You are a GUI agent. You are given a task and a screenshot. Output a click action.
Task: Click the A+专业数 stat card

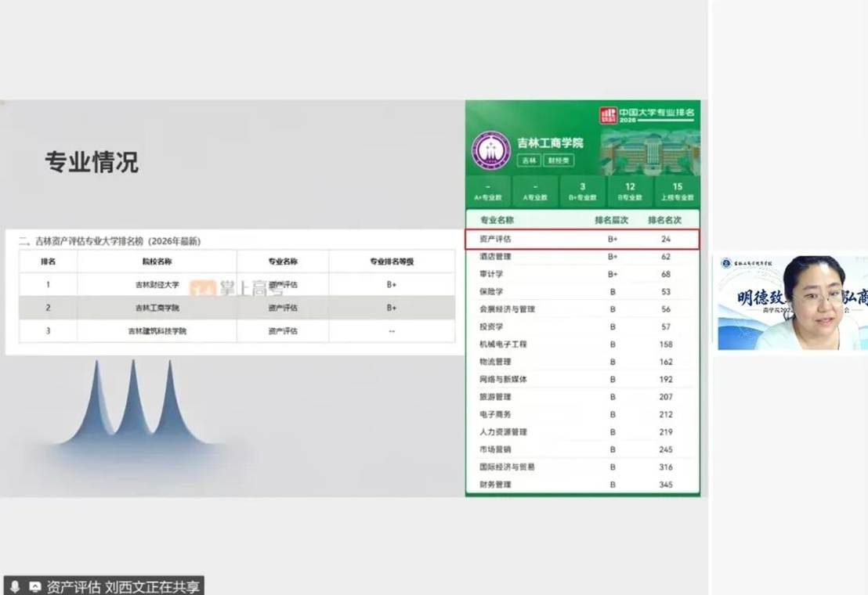(488, 191)
